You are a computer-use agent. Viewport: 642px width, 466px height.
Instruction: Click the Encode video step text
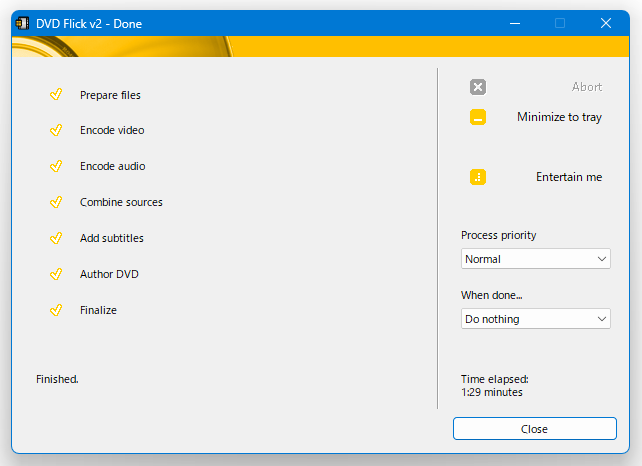coord(112,130)
